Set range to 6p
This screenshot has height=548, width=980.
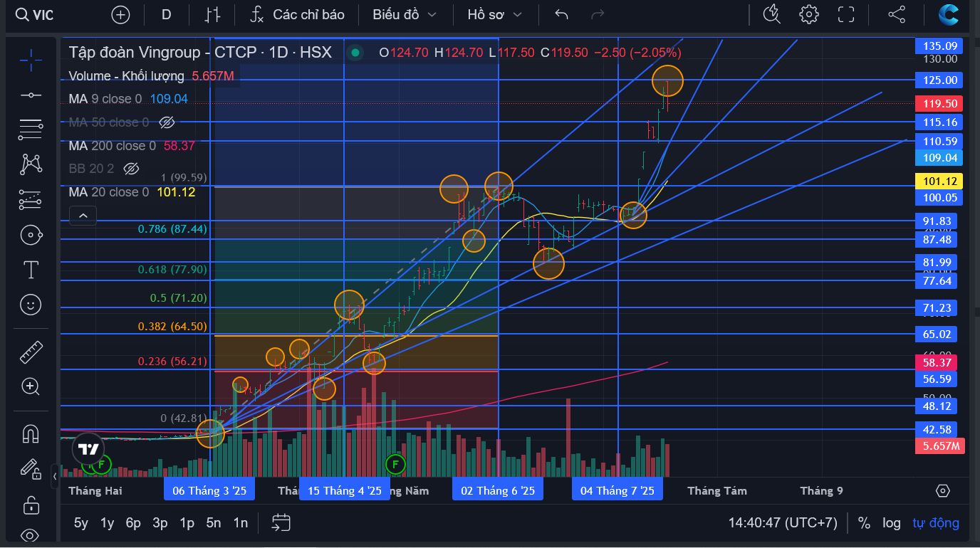click(133, 523)
